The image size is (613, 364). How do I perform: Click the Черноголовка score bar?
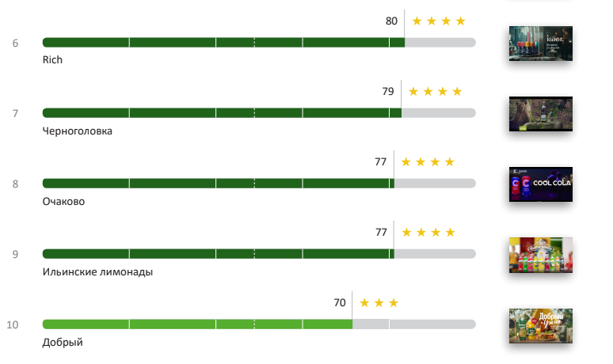(x=222, y=113)
